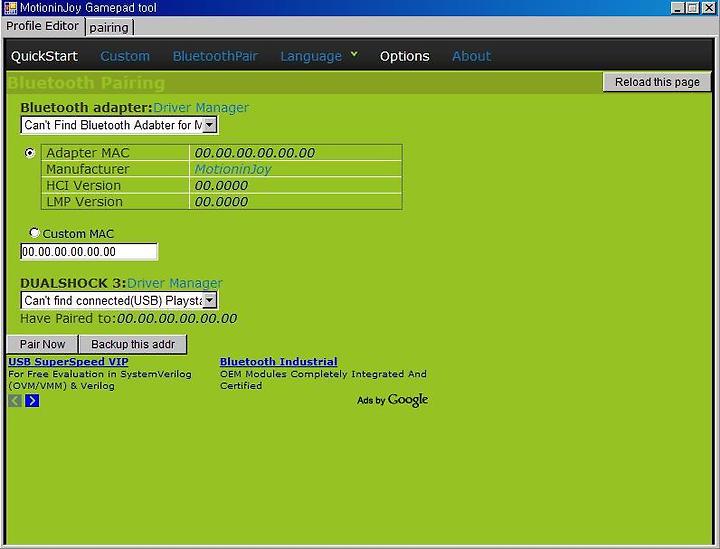720x549 pixels.
Task: Click the Reload this page button
Action: coord(657,82)
